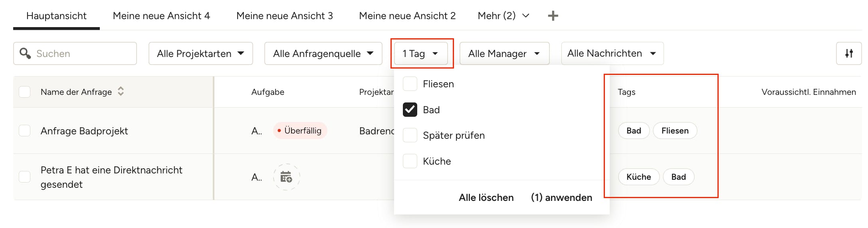Apply the filter with (1) anwenden

click(x=561, y=198)
